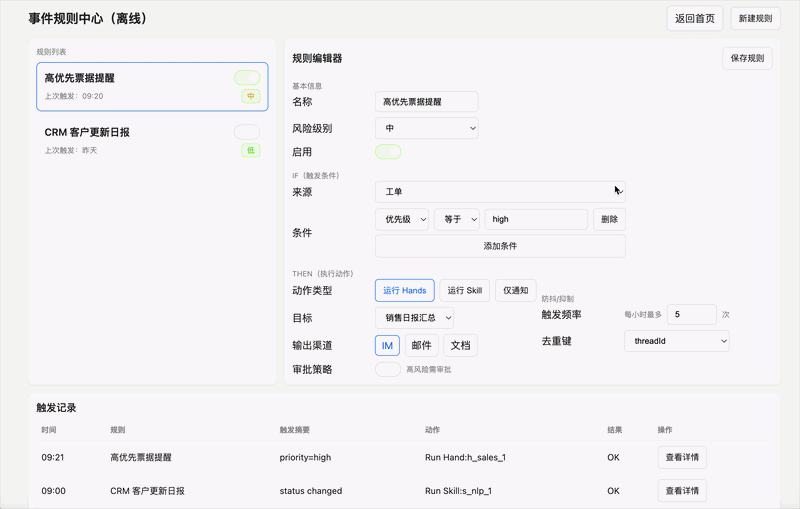View details for the 09:21 trigger record
Viewport: 800px width, 509px height.
682,457
